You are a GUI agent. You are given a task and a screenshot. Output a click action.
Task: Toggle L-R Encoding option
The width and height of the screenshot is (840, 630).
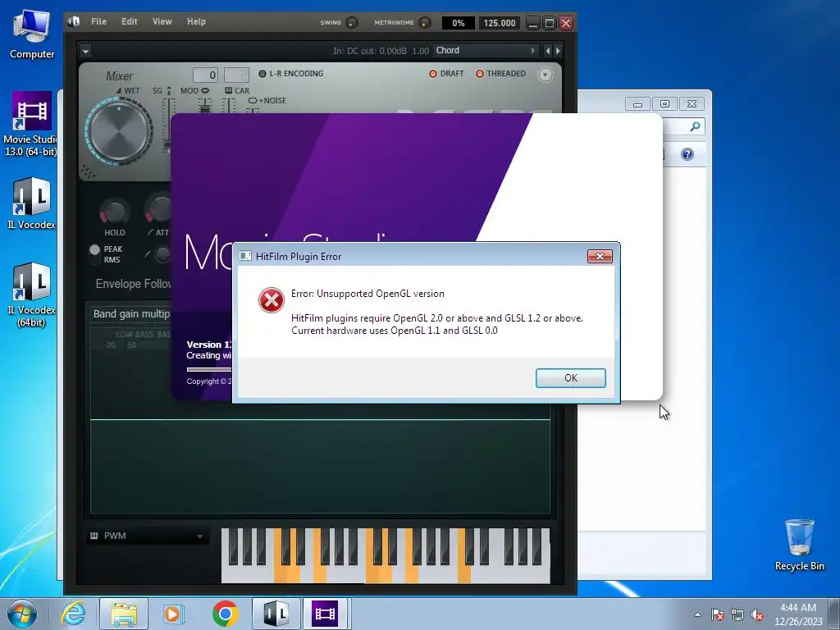(x=291, y=73)
